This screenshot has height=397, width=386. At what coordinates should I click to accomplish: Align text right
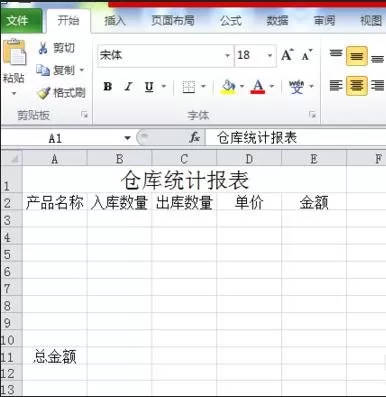click(377, 86)
